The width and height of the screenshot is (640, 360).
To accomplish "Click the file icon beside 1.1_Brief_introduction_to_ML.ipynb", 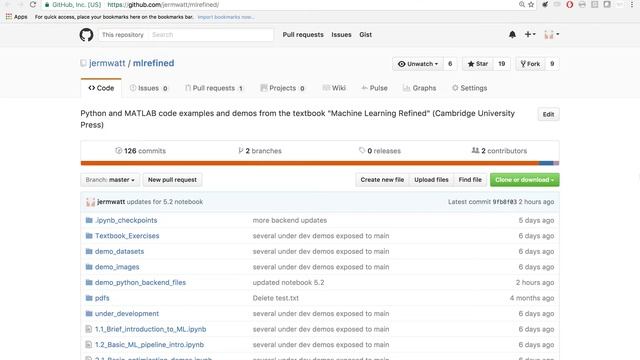I will pyautogui.click(x=89, y=329).
